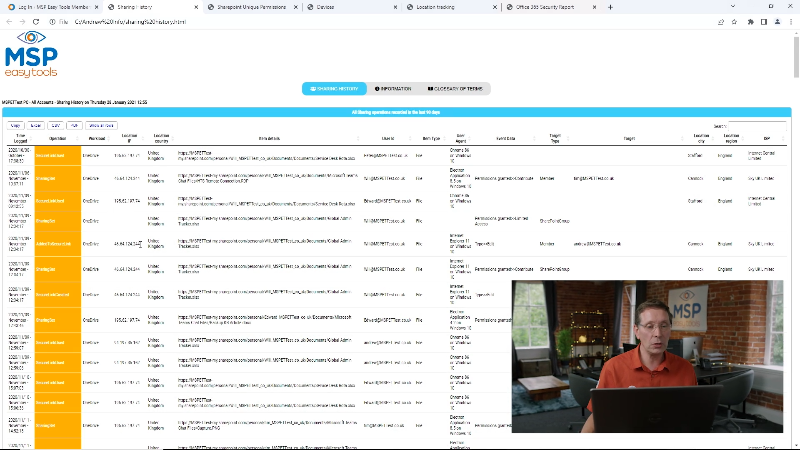Viewport: 800px width, 450px height.
Task: Switch to the Sharing History tab
Action: pos(331,89)
